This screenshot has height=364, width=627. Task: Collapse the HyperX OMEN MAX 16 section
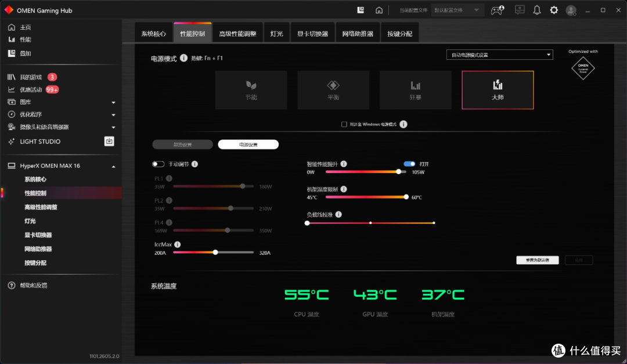pyautogui.click(x=114, y=166)
